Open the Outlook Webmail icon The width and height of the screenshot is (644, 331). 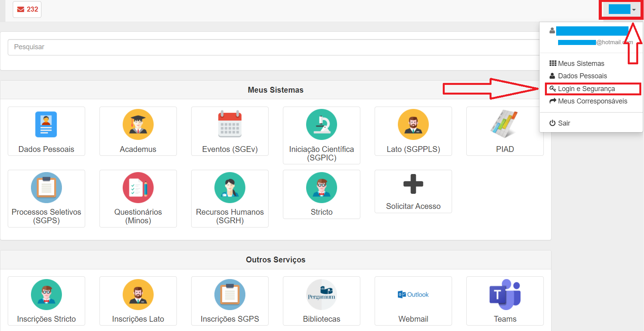(x=413, y=295)
